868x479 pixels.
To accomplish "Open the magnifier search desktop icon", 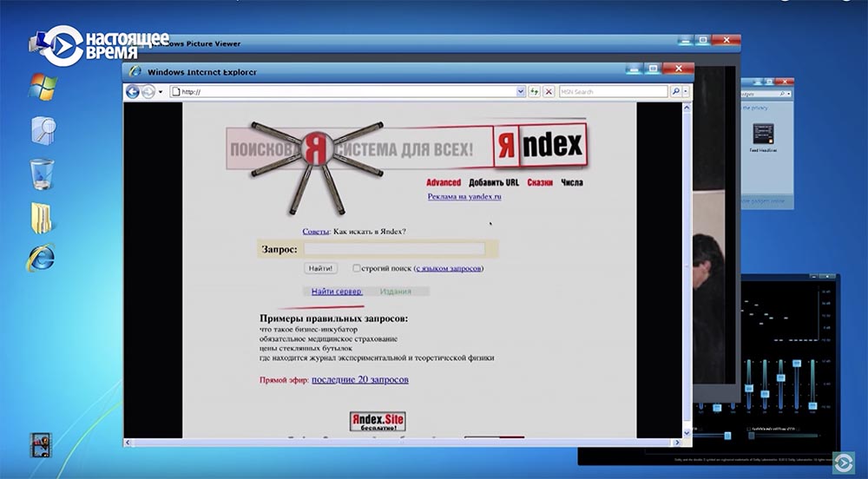I will pyautogui.click(x=43, y=130).
